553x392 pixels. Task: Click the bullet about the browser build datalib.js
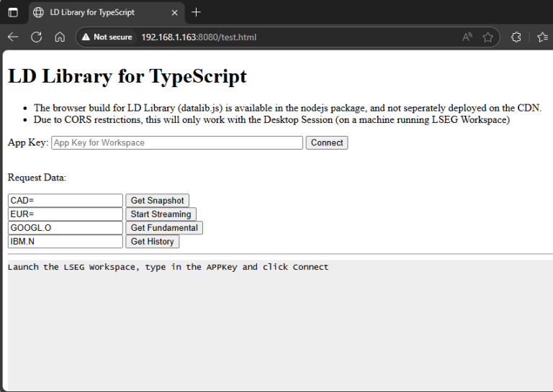(287, 108)
